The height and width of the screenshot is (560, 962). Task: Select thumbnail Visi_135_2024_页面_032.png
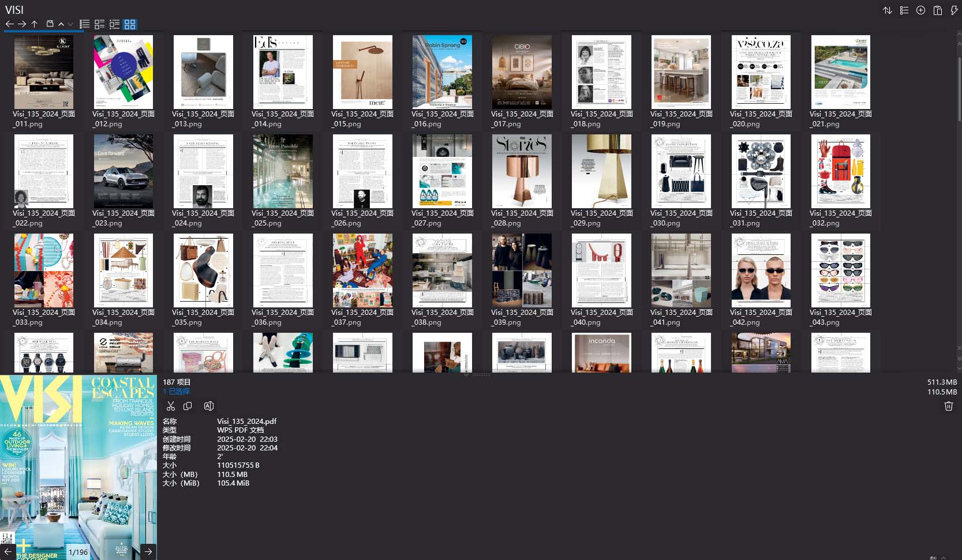[x=841, y=171]
